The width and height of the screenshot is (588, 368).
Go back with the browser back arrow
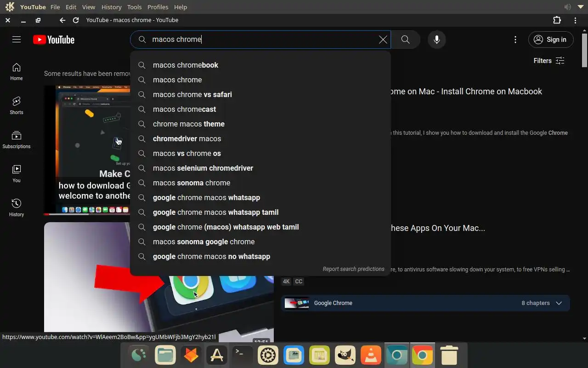(62, 20)
